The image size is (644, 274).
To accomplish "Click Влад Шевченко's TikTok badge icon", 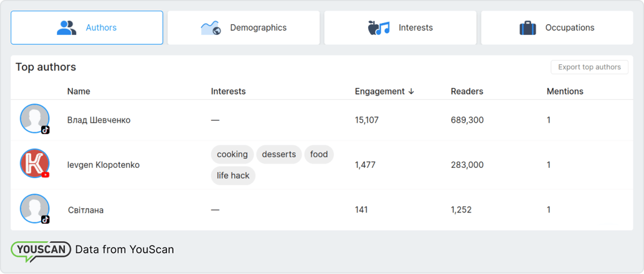I will point(45,130).
